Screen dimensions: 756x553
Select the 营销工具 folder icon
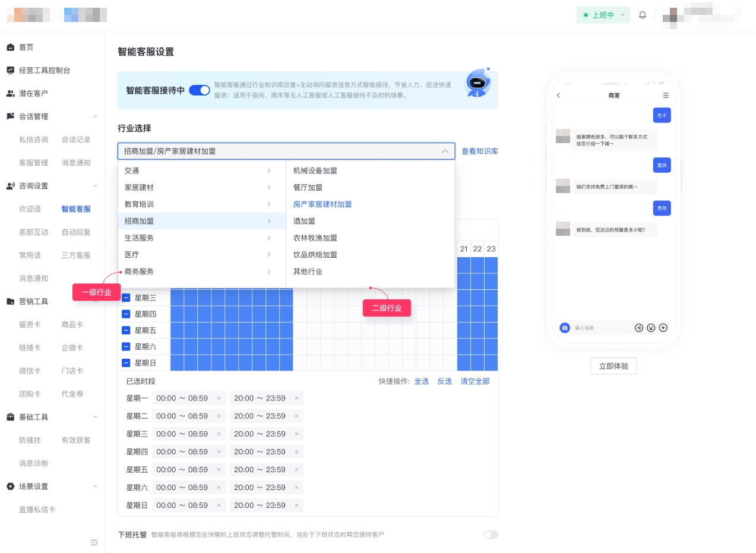pos(10,301)
